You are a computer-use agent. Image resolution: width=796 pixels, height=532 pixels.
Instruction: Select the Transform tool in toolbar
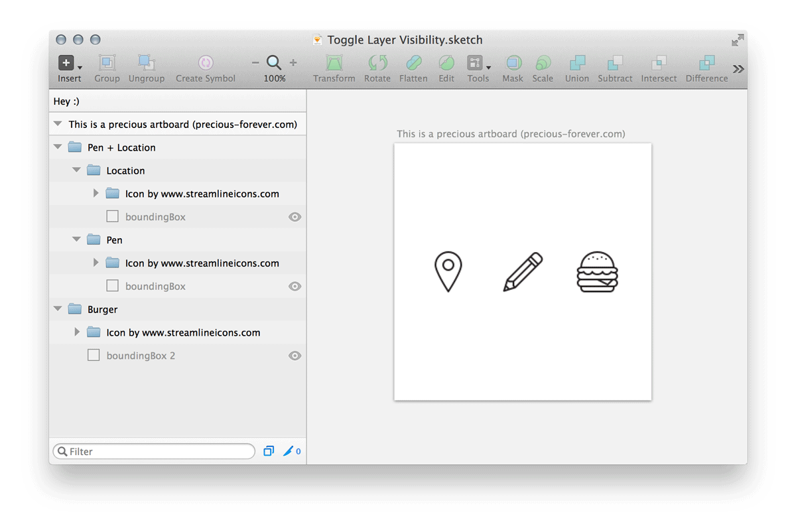(334, 63)
